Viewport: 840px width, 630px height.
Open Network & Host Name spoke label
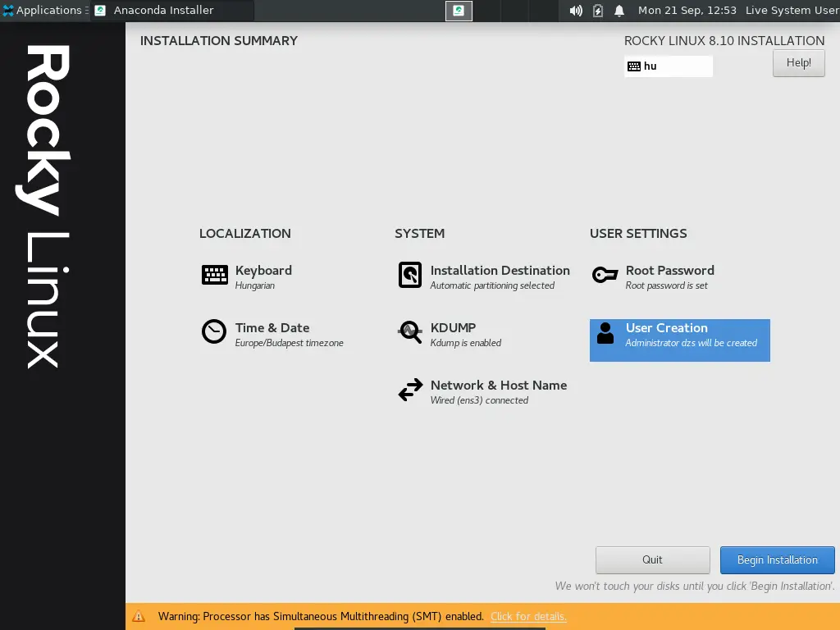coord(499,385)
